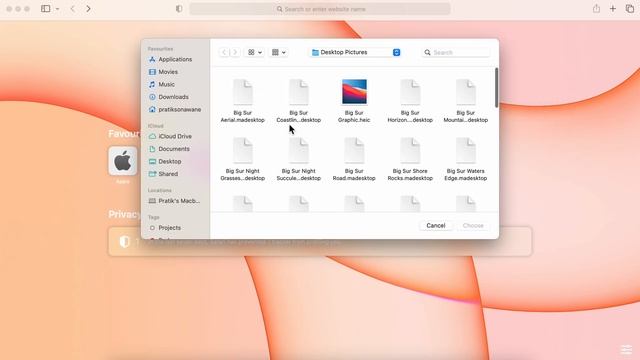The image size is (640, 360).
Task: Open Safari start page settings icon
Action: pyautogui.click(x=626, y=350)
